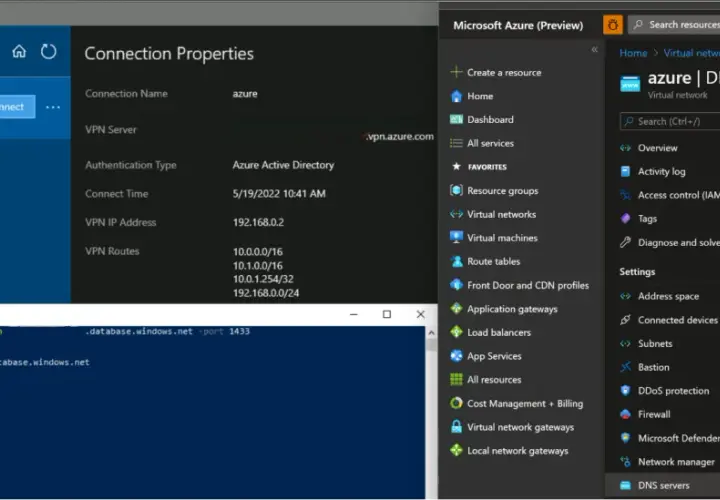Screen dimensions: 720x500
Task: Click the VPN IP Address value 192.168.0.2
Action: [258, 223]
